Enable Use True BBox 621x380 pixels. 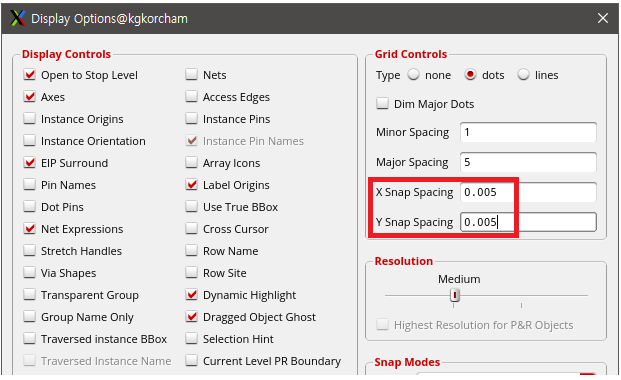coord(192,206)
